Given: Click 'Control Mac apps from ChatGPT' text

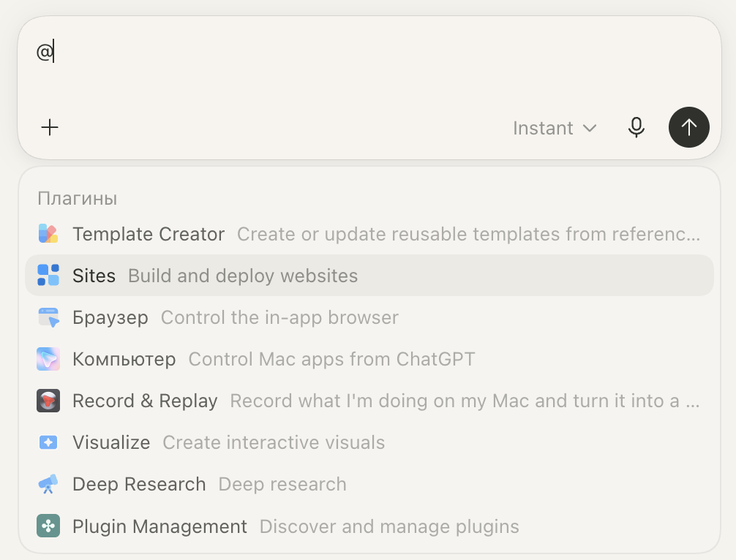Looking at the screenshot, I should (x=331, y=359).
